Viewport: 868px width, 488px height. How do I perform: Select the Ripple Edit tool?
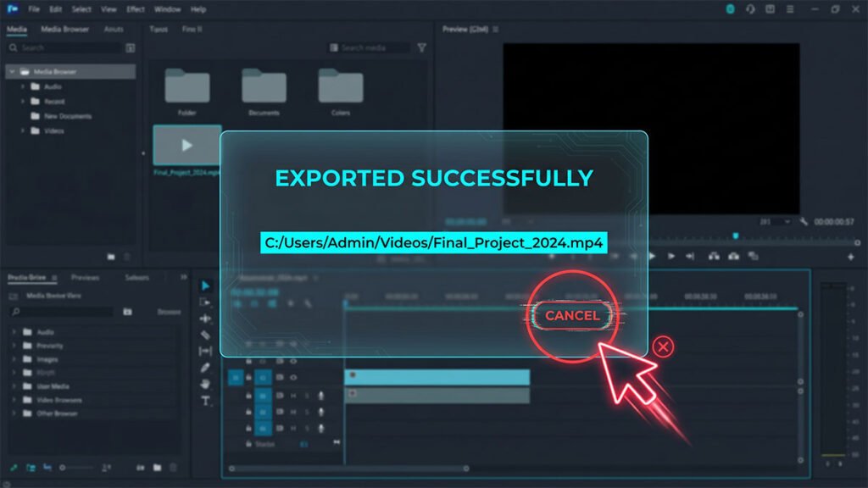pyautogui.click(x=205, y=319)
